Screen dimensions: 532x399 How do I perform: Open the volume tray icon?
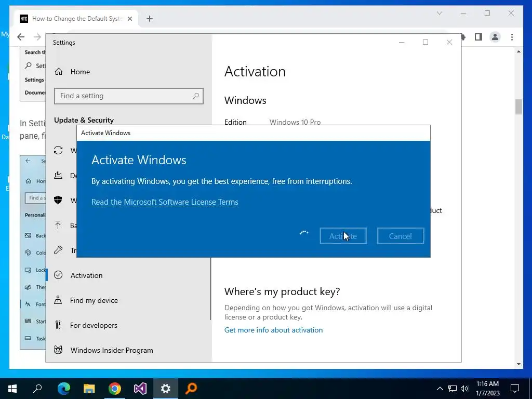464,389
